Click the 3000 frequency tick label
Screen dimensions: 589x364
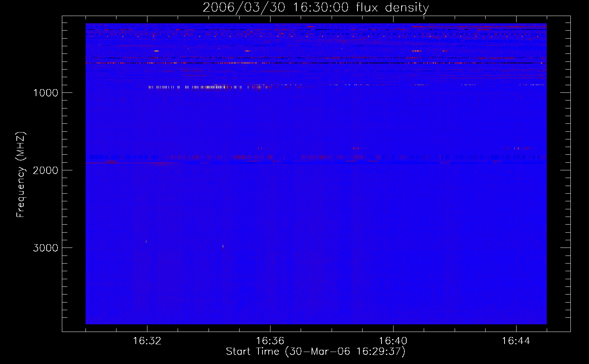46,248
